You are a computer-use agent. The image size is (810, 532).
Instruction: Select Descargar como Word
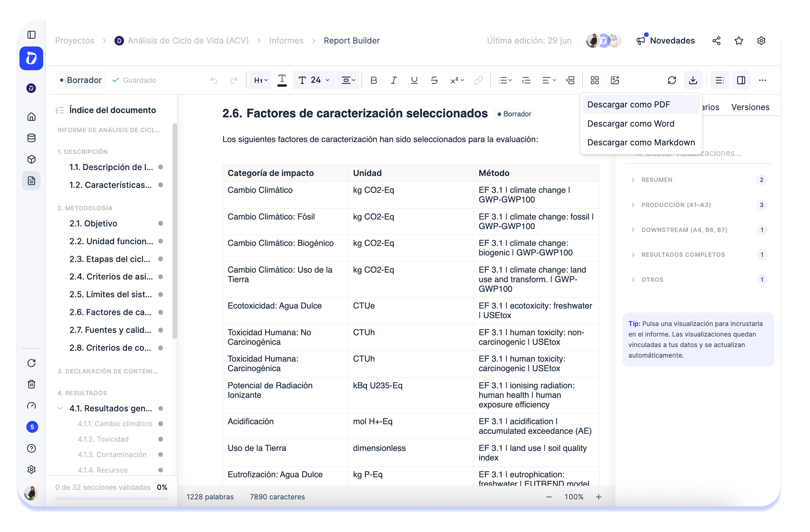click(641, 124)
